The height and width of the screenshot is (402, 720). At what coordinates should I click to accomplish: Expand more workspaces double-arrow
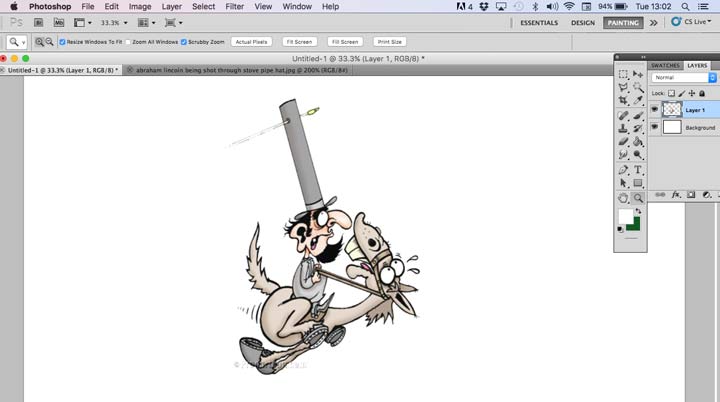point(653,23)
